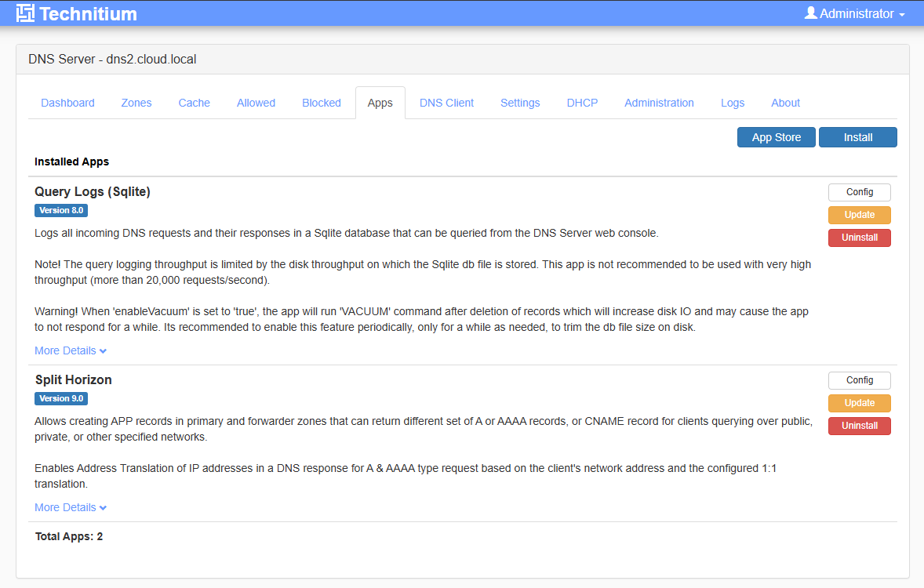Viewport: 924px width, 588px height.
Task: Click the Install button
Action: (x=857, y=137)
